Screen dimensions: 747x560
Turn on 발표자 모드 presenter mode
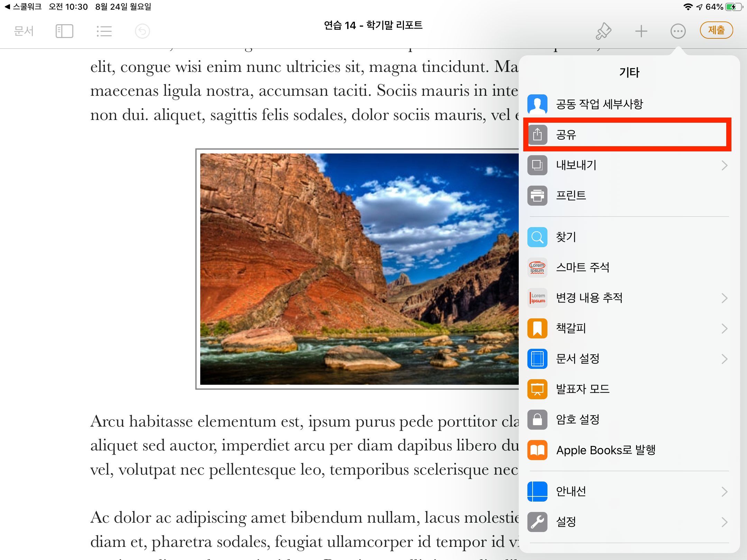coord(582,389)
